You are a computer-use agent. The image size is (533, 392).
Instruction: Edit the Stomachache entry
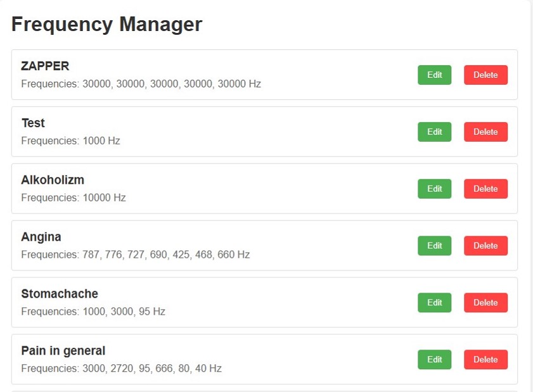434,302
